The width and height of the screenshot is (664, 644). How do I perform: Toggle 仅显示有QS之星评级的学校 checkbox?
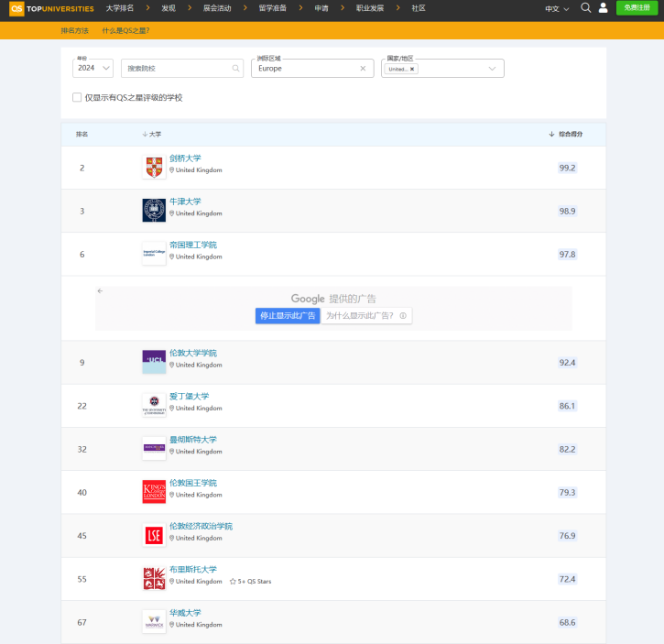point(77,97)
